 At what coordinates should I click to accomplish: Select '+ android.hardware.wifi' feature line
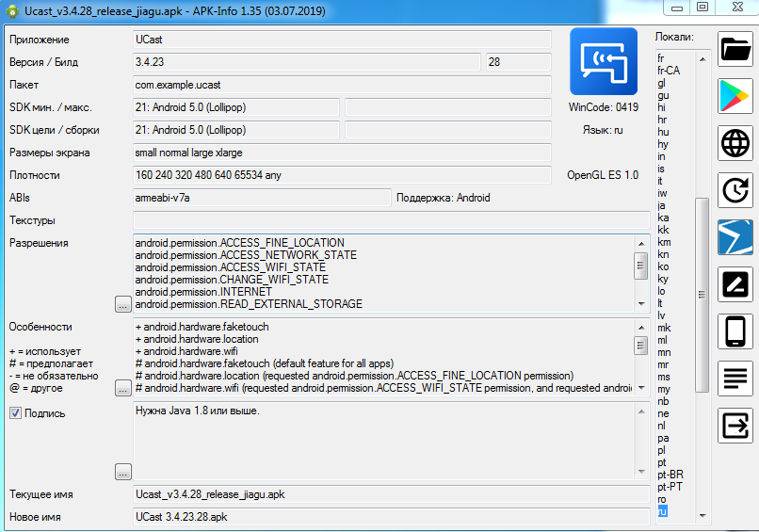186,351
